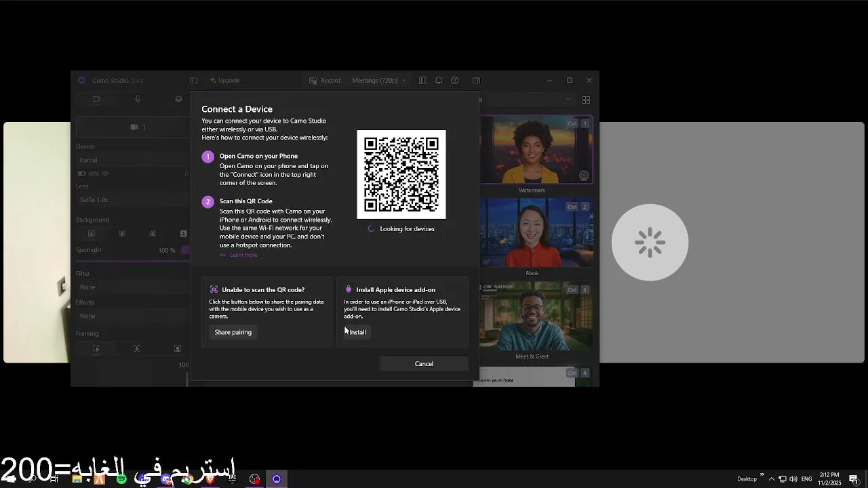This screenshot has height=488, width=868.
Task: Click the pause video icon in title bar
Action: (422, 80)
